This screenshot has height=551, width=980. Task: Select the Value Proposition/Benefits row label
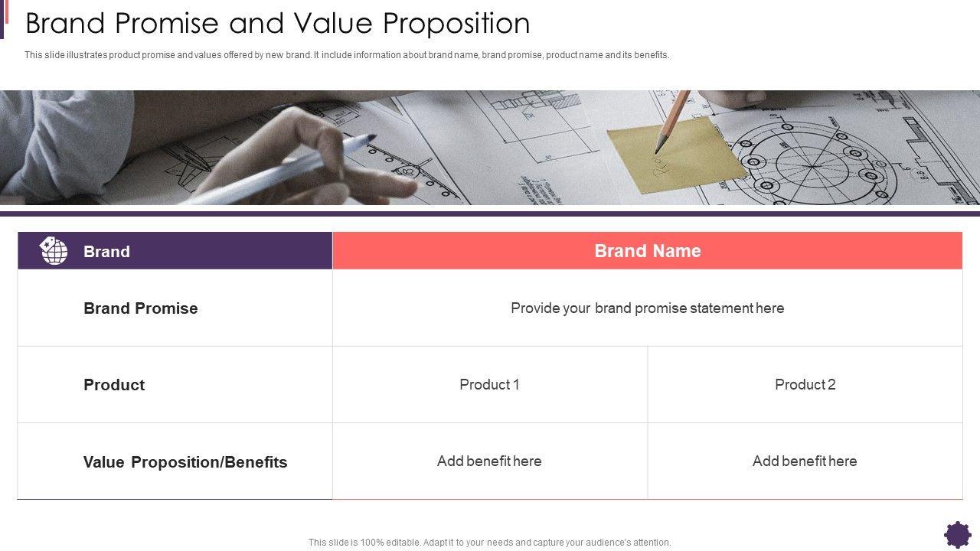tap(185, 462)
